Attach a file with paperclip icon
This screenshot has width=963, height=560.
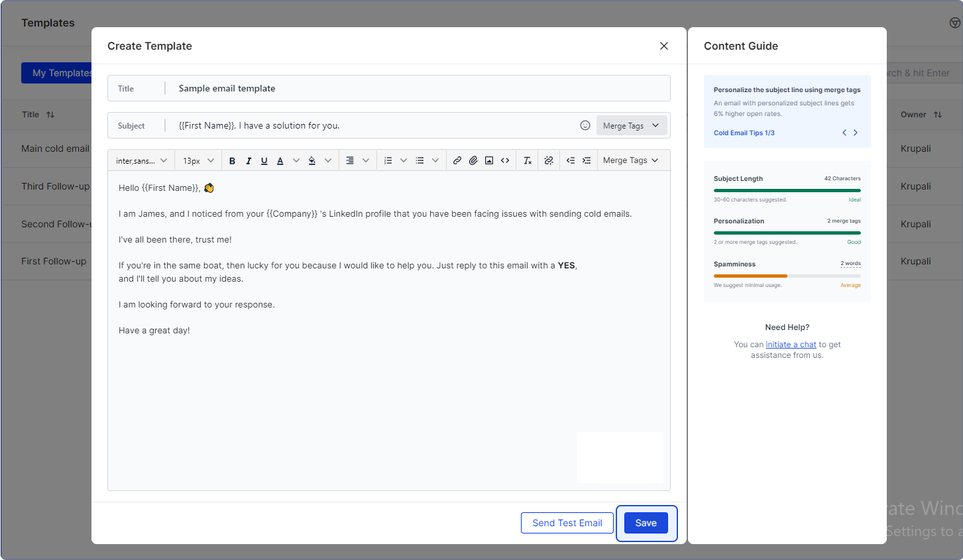473,160
